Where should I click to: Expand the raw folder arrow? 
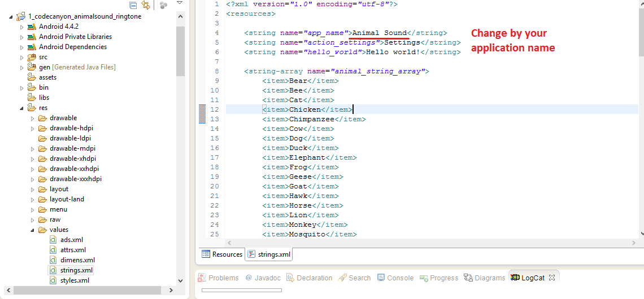click(33, 220)
